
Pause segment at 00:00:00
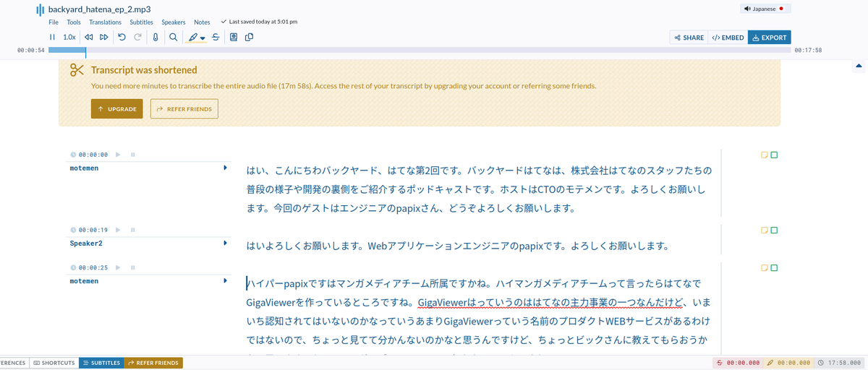133,155
